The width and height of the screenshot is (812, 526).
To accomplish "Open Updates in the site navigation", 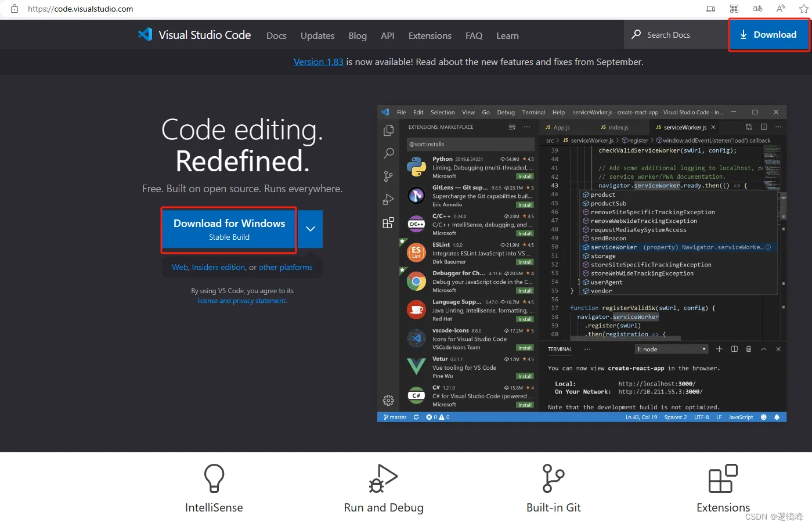I will pyautogui.click(x=317, y=35).
